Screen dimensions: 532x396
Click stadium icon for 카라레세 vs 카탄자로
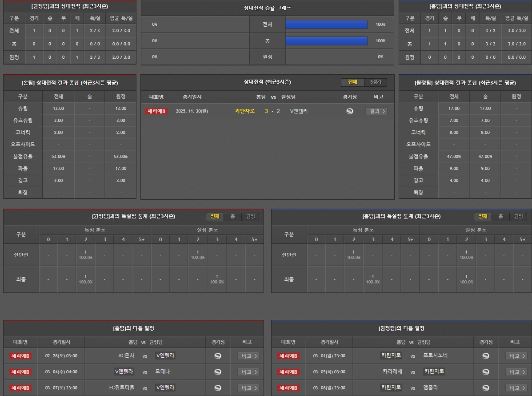tap(486, 372)
